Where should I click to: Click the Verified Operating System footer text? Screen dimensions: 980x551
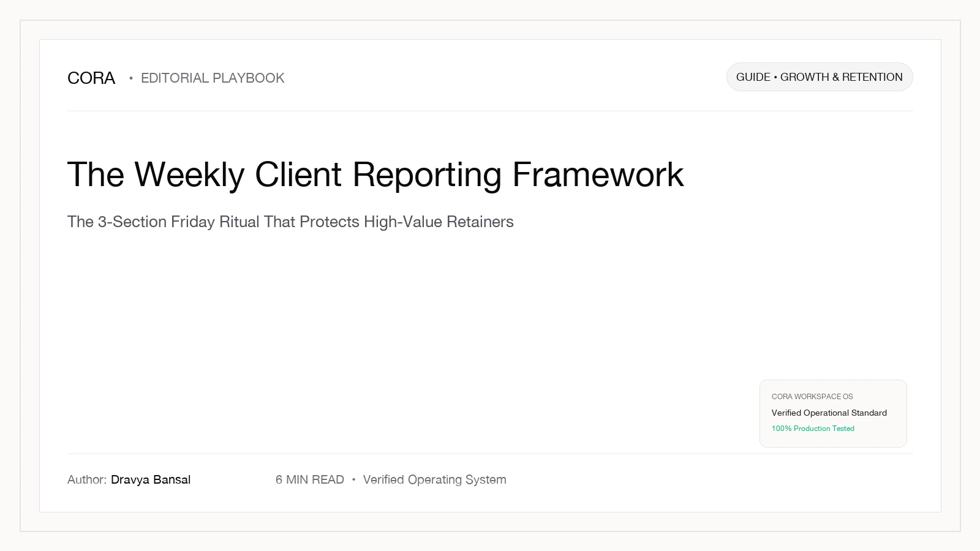435,479
